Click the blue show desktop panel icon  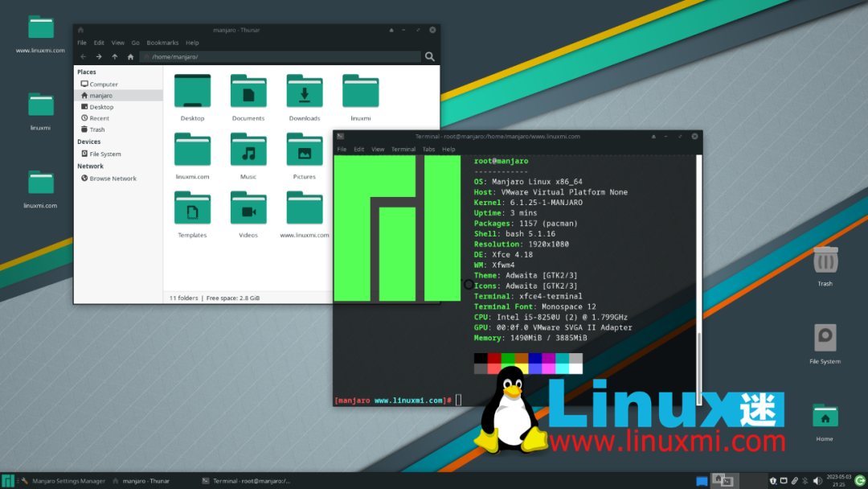[702, 481]
